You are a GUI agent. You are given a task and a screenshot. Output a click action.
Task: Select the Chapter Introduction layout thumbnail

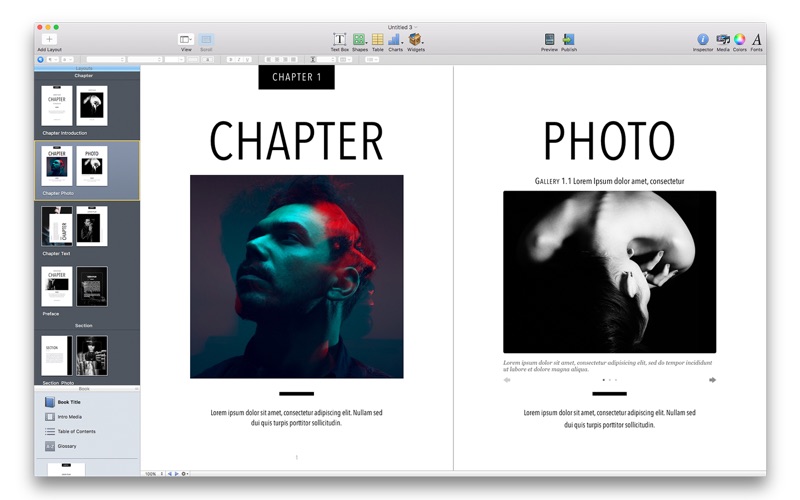click(74, 106)
